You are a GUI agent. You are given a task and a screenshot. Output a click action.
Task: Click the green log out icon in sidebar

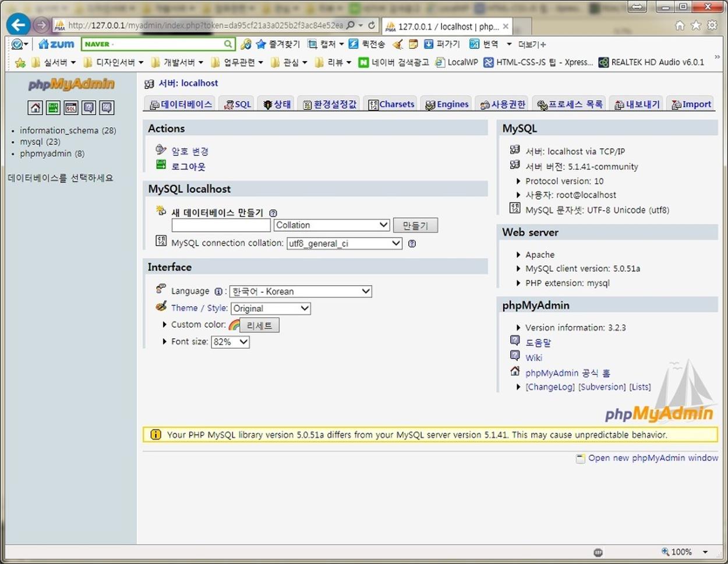click(53, 108)
